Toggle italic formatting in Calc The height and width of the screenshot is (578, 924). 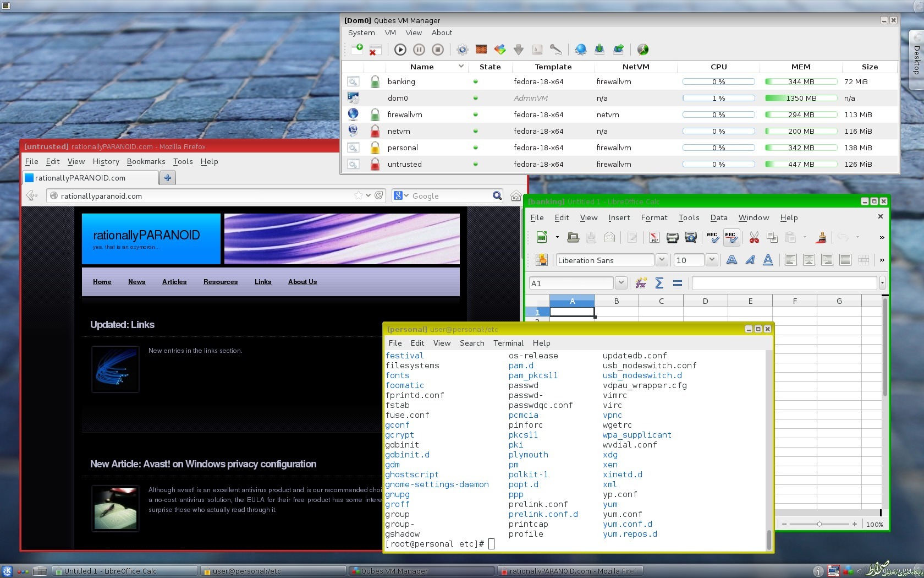click(x=750, y=260)
